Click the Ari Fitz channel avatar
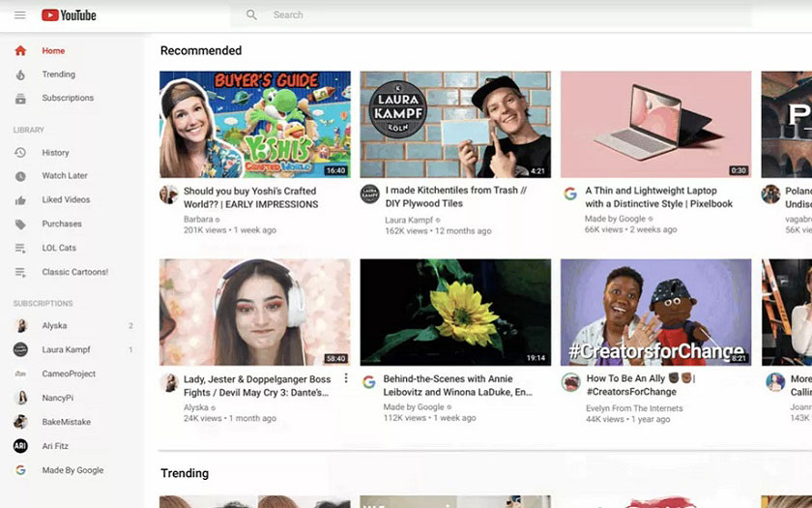This screenshot has width=812, height=508. click(20, 446)
